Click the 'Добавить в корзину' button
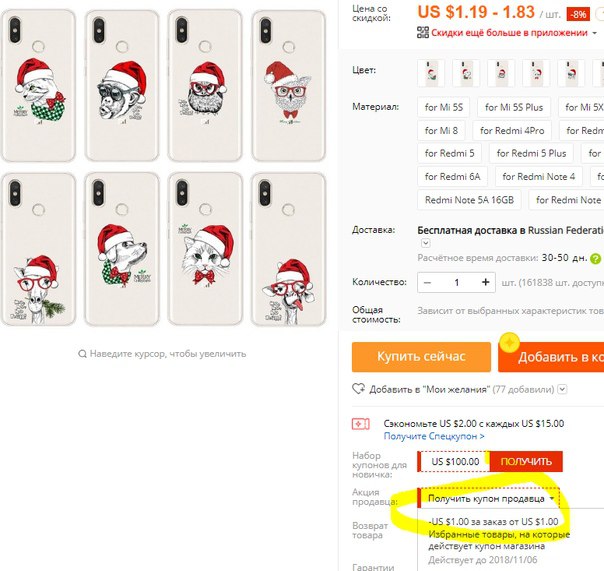 [551, 357]
